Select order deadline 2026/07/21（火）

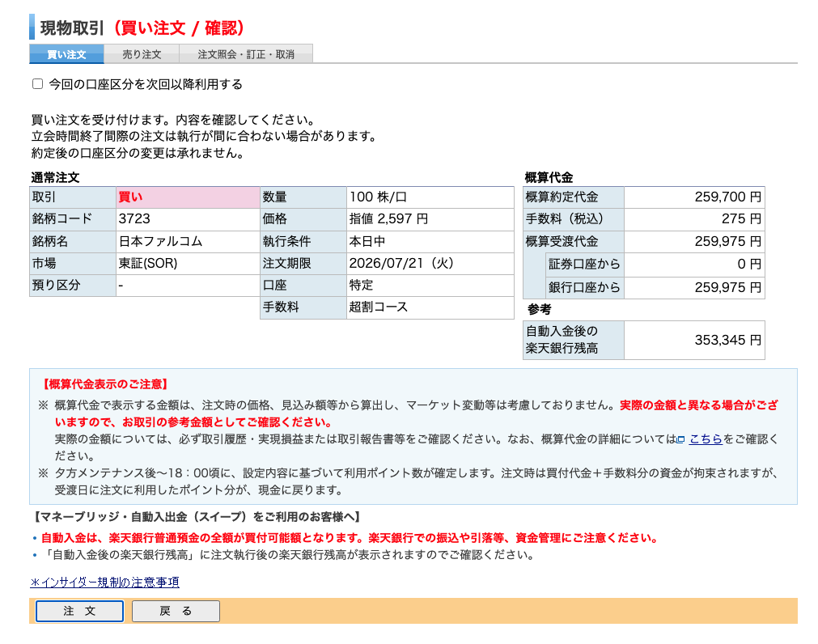pos(401,263)
